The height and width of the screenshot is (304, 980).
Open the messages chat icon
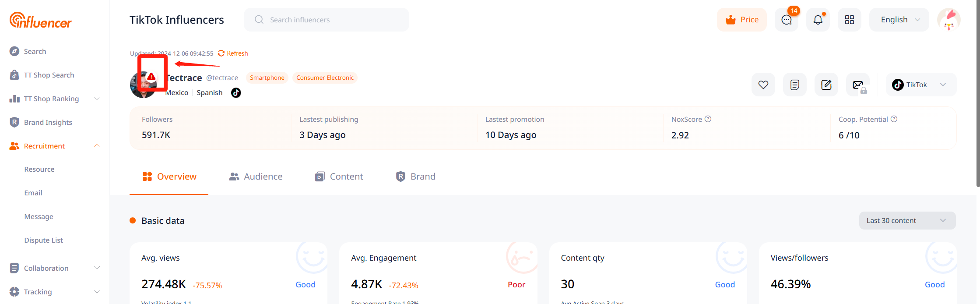coord(787,20)
